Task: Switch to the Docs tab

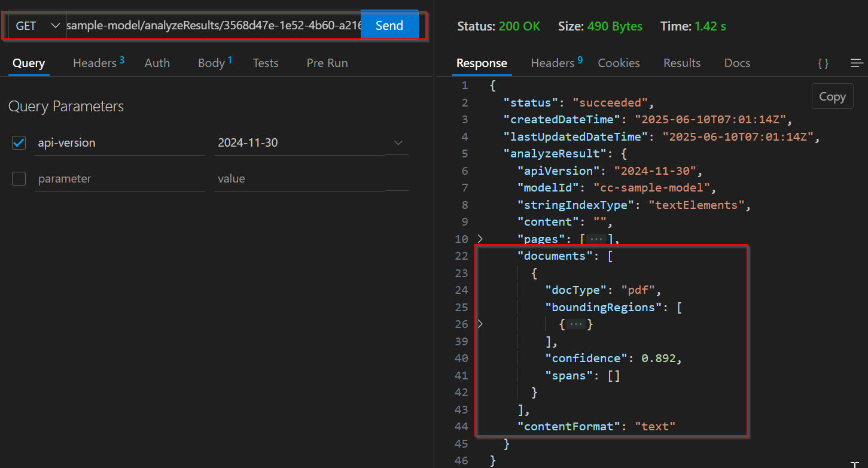Action: pyautogui.click(x=736, y=63)
